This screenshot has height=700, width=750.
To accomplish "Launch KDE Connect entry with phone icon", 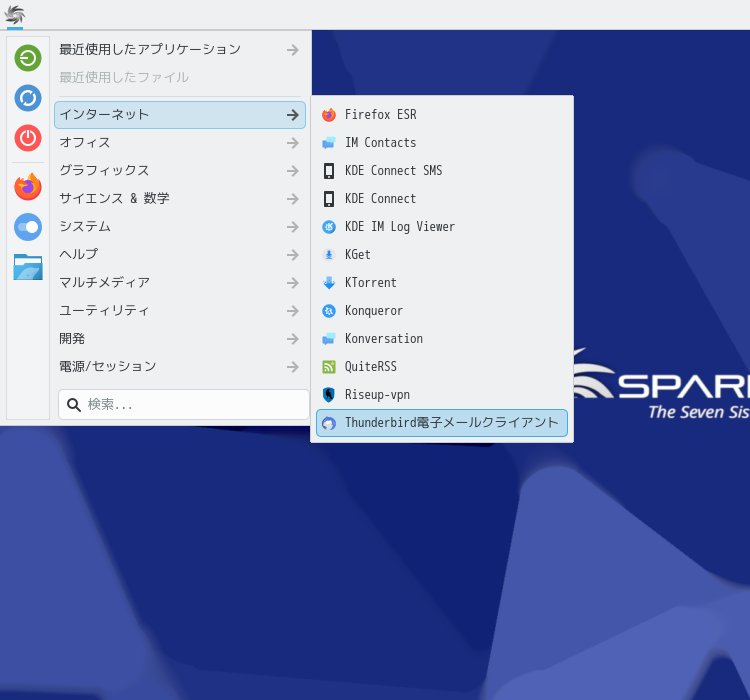I will tap(441, 199).
